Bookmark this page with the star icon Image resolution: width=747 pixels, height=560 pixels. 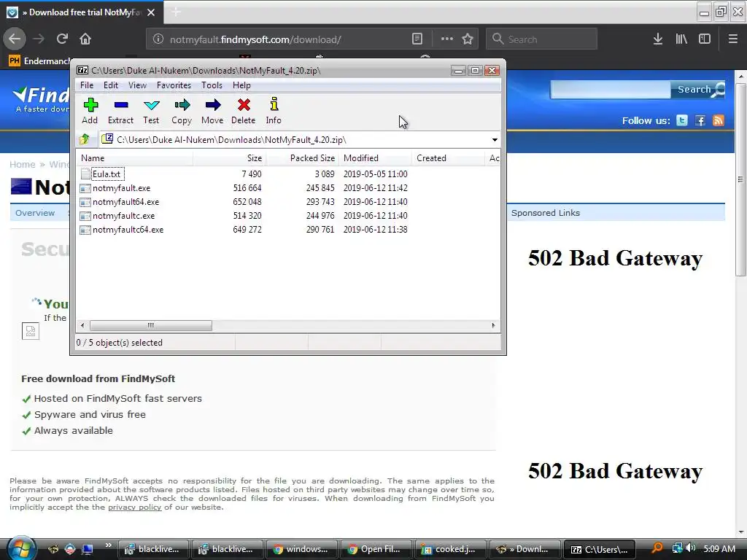coord(468,39)
